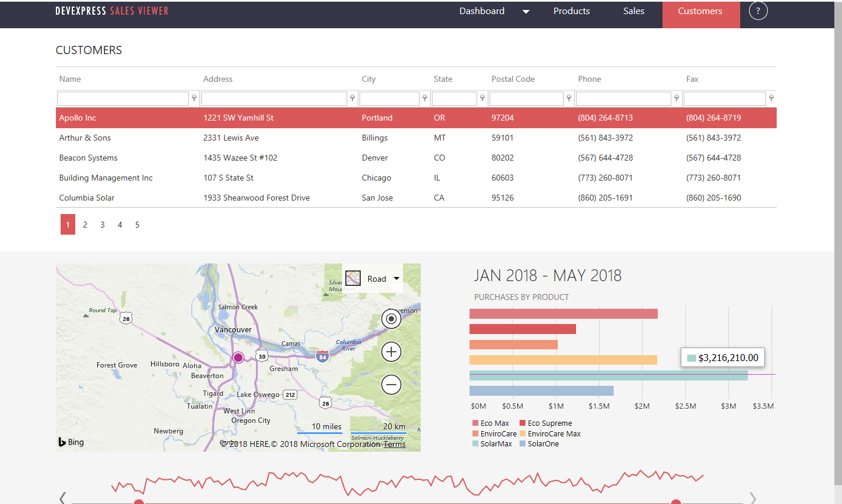Click the Phone column filter icon

click(677, 98)
